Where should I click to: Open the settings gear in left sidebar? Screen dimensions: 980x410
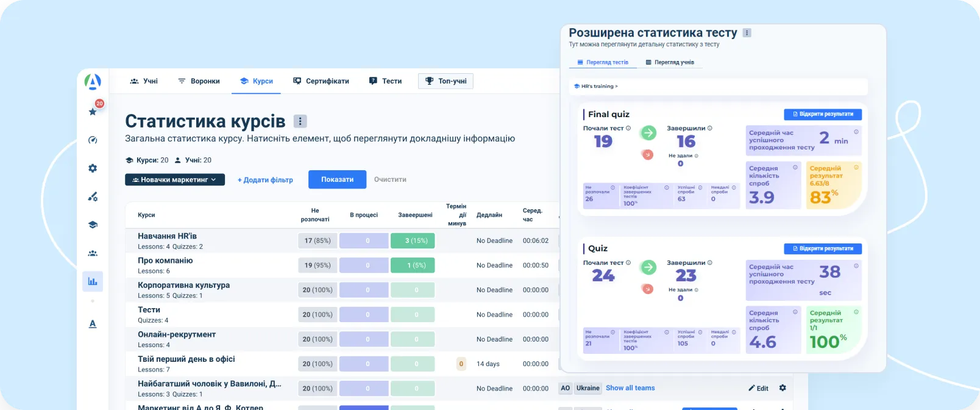tap(93, 168)
